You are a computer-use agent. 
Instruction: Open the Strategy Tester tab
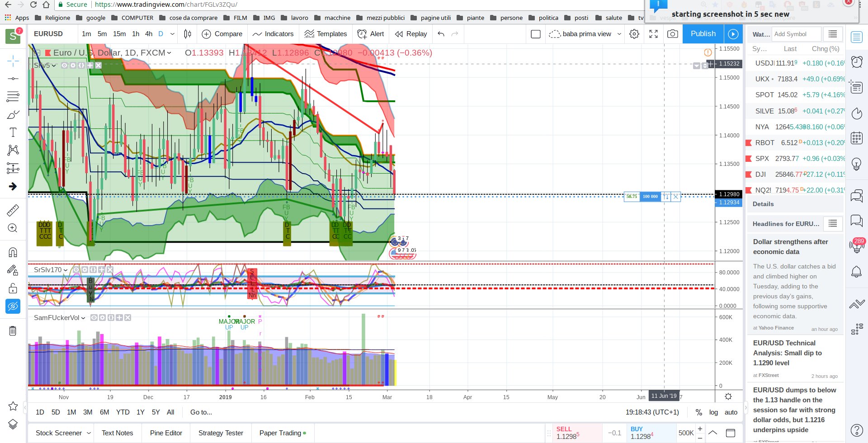tap(221, 433)
